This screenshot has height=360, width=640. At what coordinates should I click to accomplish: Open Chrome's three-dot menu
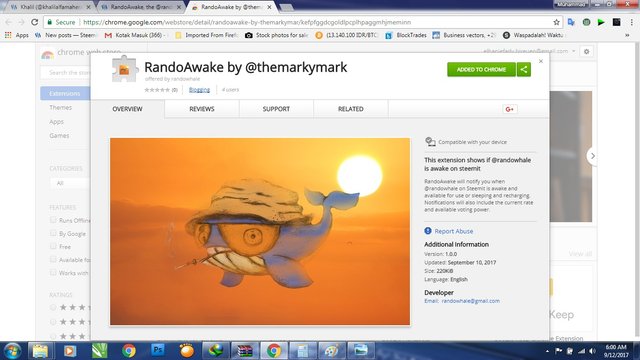pyautogui.click(x=632, y=22)
